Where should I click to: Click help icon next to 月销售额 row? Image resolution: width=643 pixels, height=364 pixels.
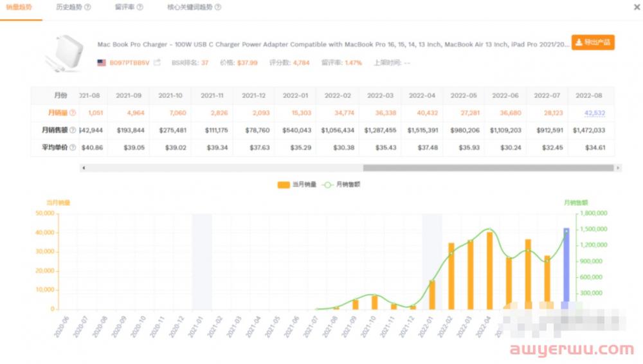(73, 130)
